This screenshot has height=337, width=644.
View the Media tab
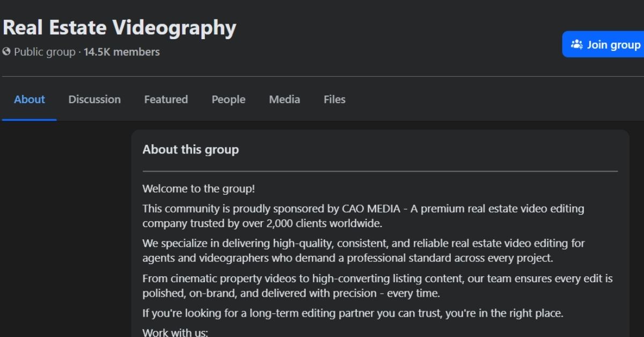284,99
